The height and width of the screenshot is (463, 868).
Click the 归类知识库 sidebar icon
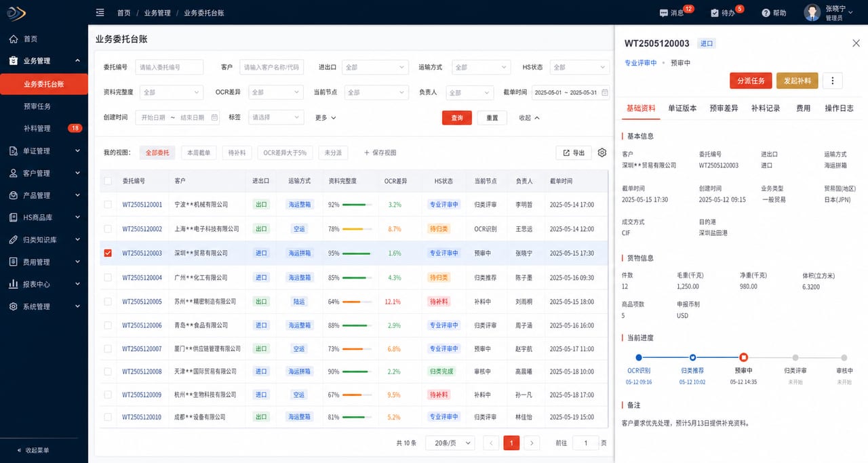(14, 239)
